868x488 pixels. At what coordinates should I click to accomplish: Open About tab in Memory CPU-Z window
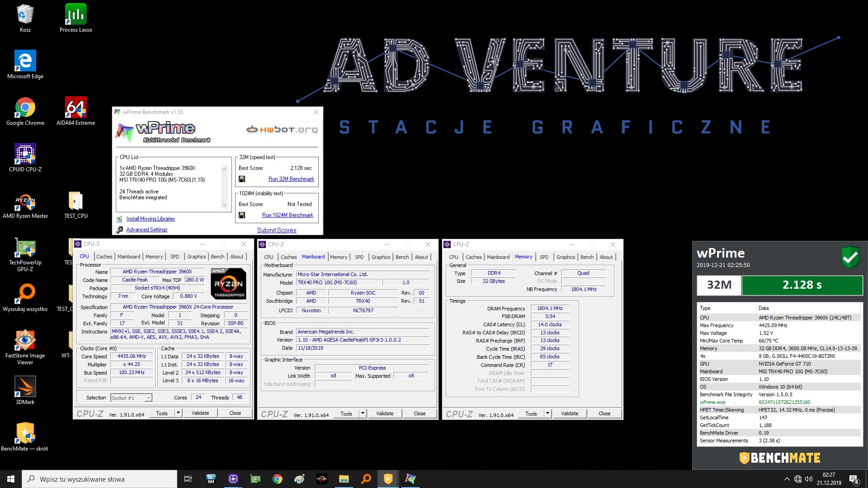(x=606, y=257)
